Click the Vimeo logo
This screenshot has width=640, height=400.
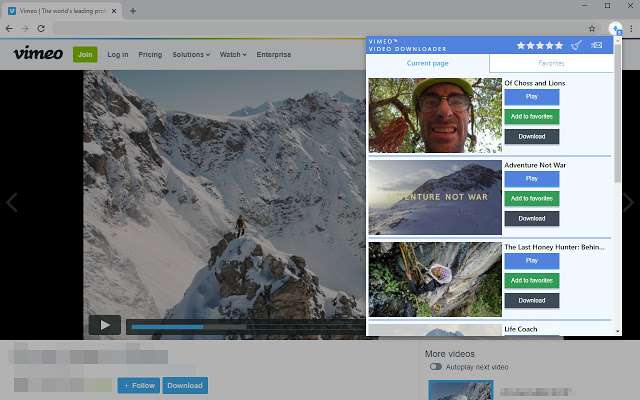(38, 54)
